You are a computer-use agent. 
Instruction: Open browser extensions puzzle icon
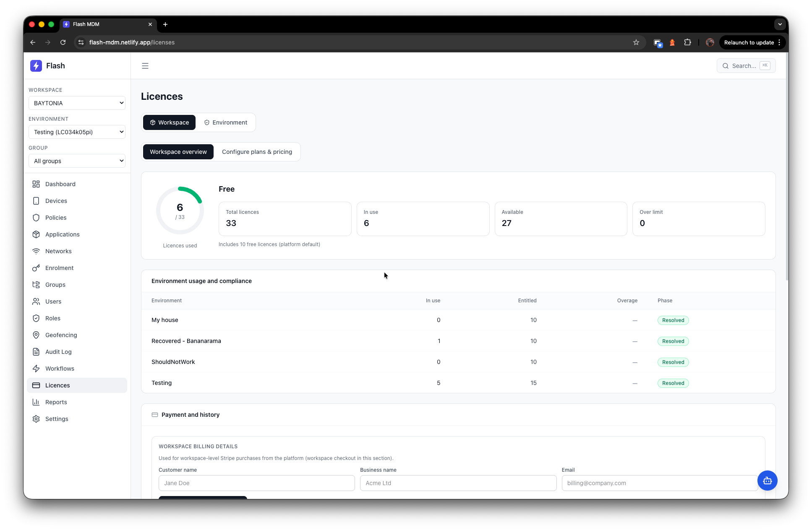point(687,42)
